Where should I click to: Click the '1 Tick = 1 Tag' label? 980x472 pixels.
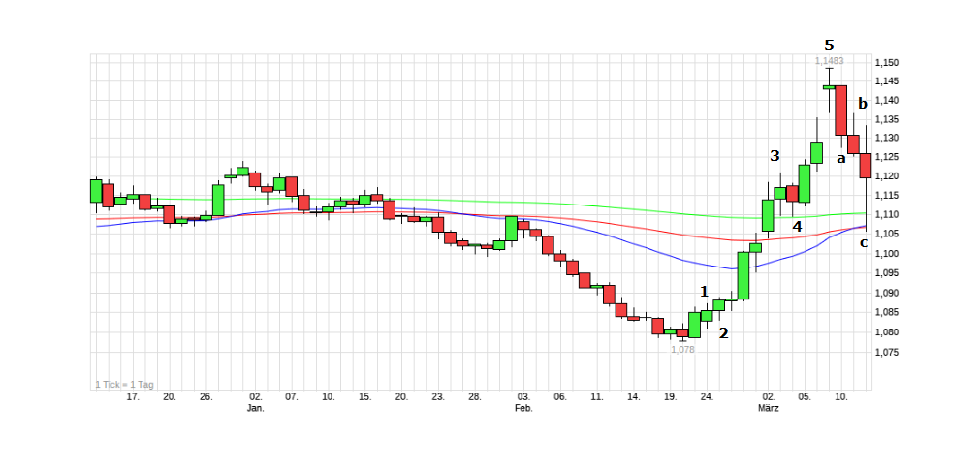point(124,384)
